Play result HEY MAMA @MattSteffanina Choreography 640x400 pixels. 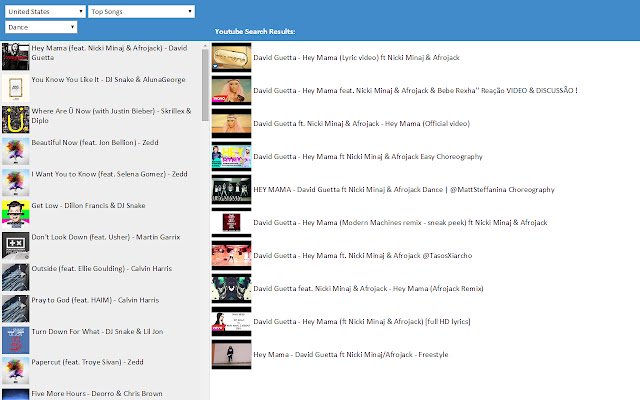click(x=404, y=189)
